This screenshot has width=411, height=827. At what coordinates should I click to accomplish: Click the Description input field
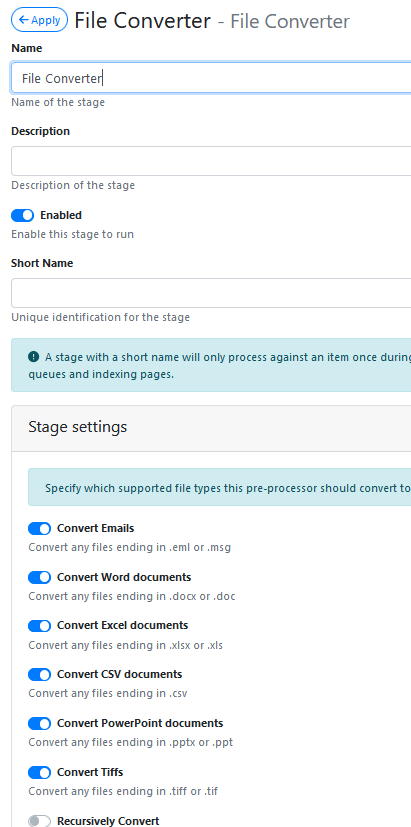click(x=211, y=161)
